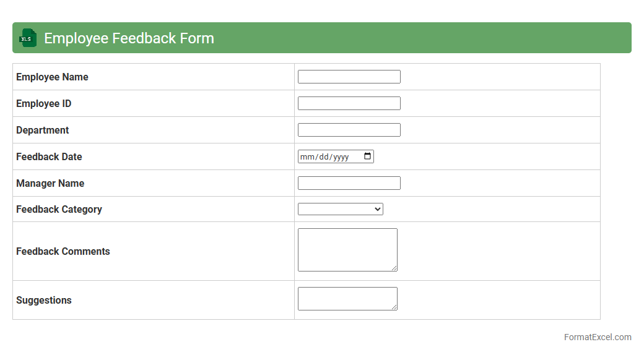This screenshot has width=644, height=355.
Task: Click the Manager Name label text
Action: tap(50, 183)
